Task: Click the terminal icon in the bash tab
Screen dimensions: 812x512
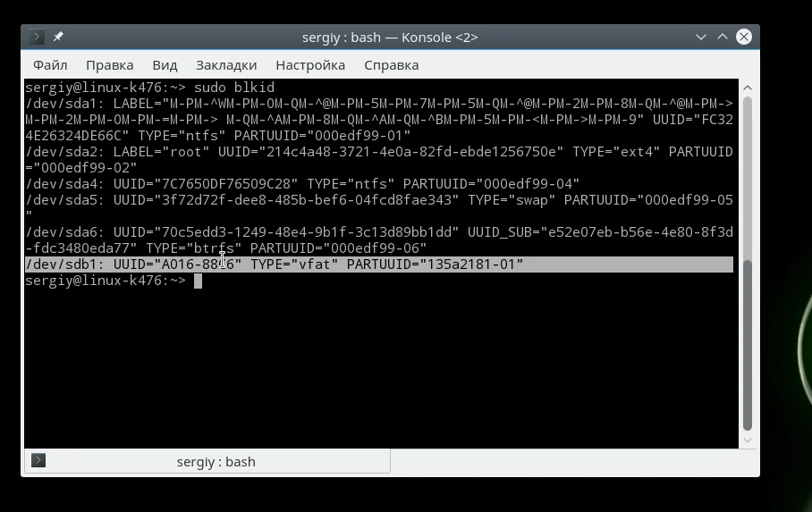Action: [x=38, y=460]
